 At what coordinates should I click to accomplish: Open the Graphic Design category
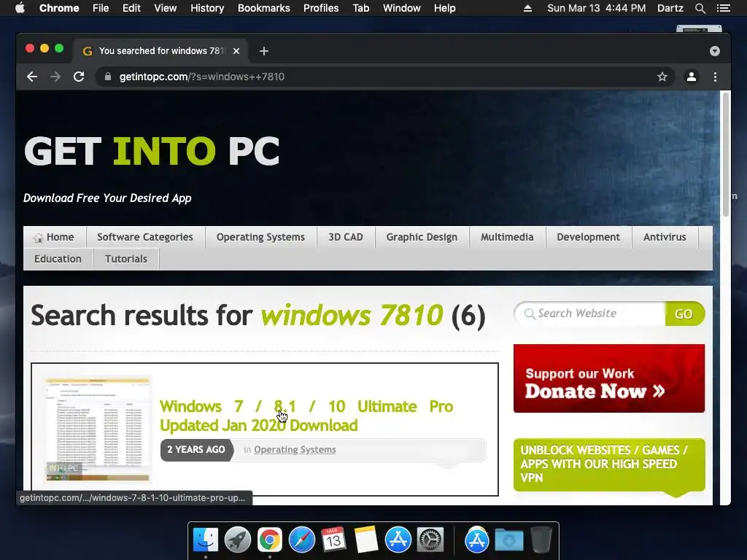click(x=422, y=237)
